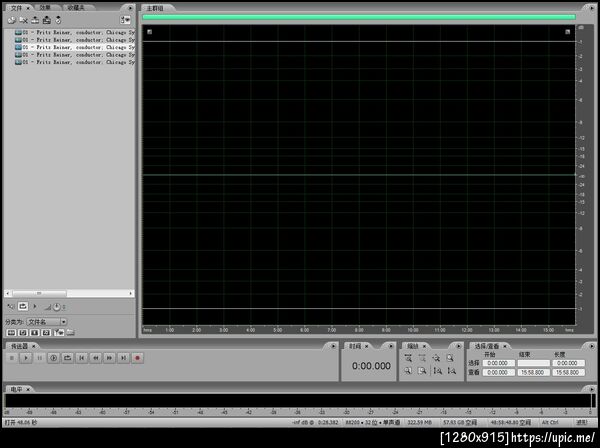Viewport: 600px width, 448px height.
Task: Adjust the preview volume knob
Action: coord(57,307)
